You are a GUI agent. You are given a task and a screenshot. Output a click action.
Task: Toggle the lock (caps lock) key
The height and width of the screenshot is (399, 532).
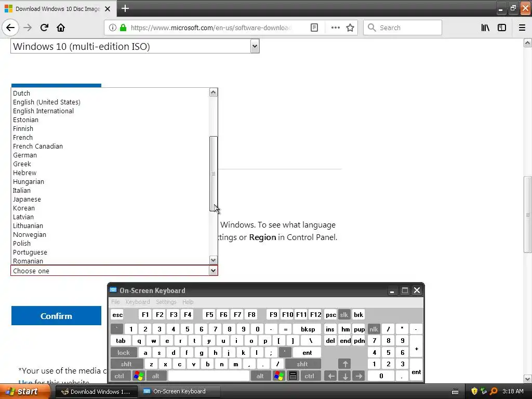[124, 353]
